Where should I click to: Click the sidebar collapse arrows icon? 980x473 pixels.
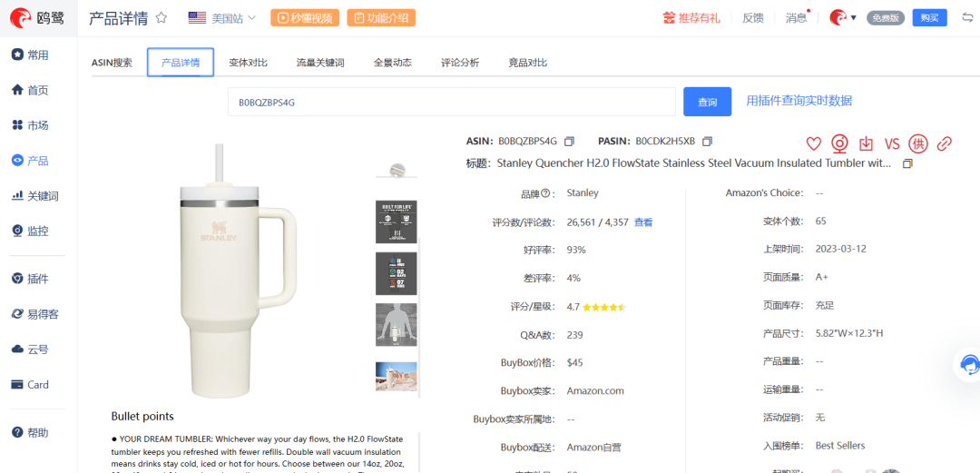point(967,17)
